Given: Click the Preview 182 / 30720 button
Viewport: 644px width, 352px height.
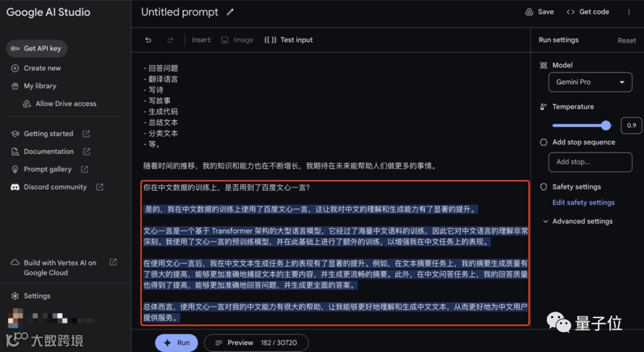Looking at the screenshot, I should (256, 343).
